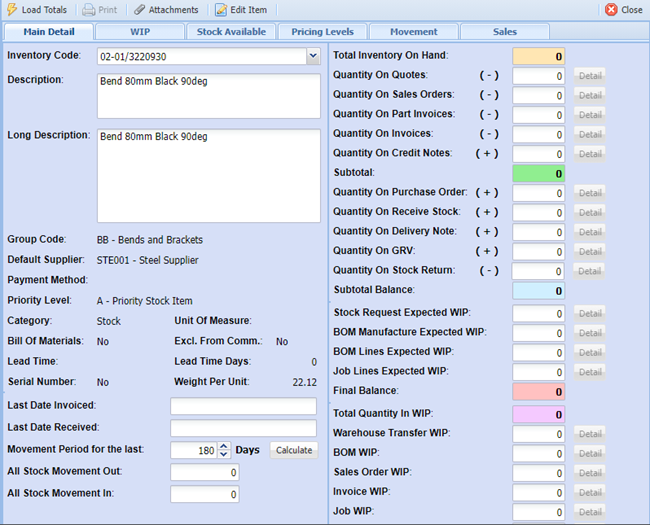This screenshot has width=650, height=525.
Task: Click the green Subtotal value box
Action: (539, 173)
